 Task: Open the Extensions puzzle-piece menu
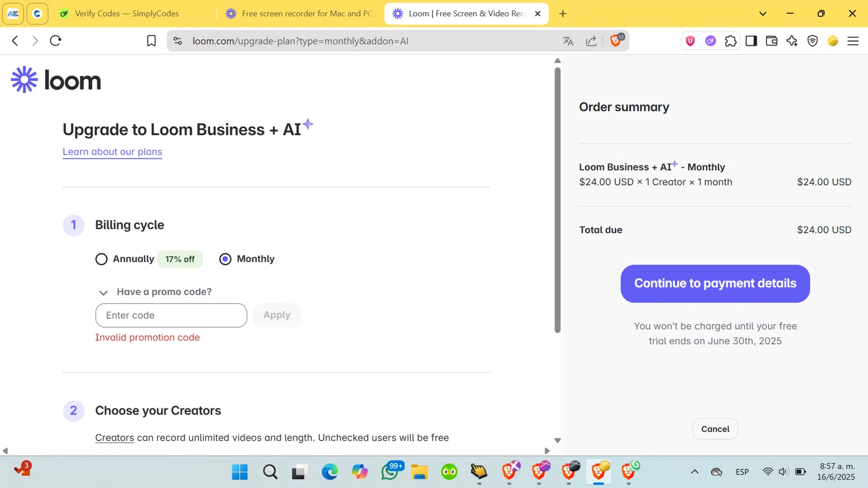coord(731,41)
